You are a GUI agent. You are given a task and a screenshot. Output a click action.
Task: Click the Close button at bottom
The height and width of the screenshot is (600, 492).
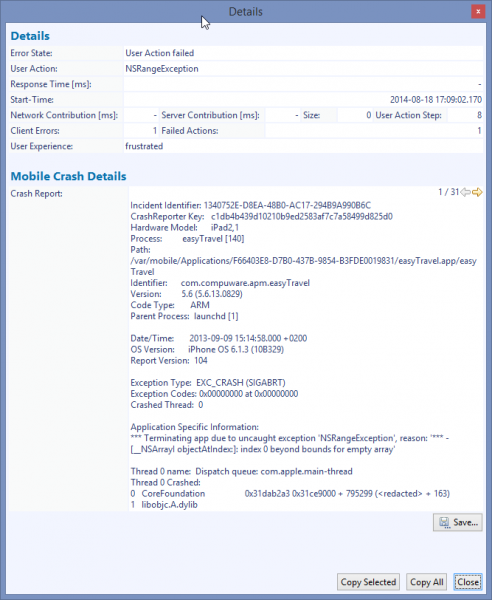coord(468,582)
